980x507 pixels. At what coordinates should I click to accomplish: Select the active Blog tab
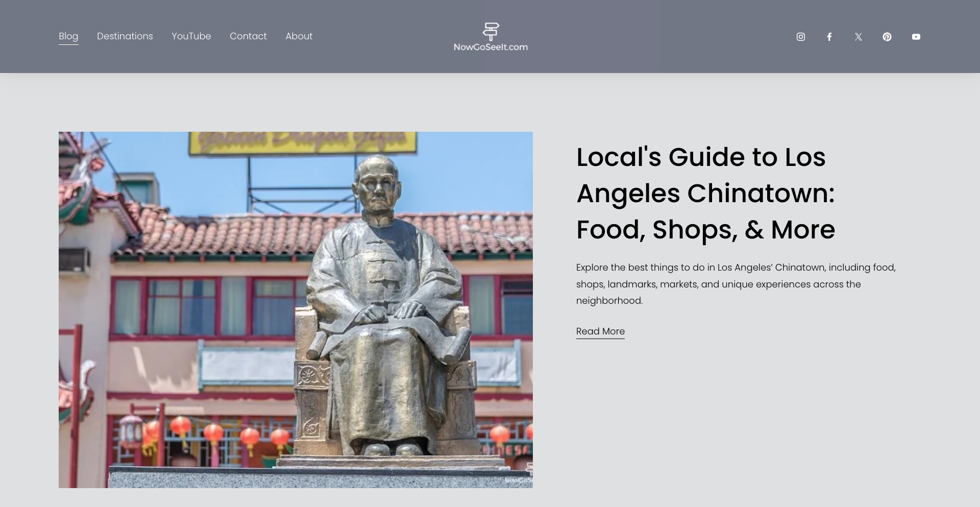pos(68,36)
